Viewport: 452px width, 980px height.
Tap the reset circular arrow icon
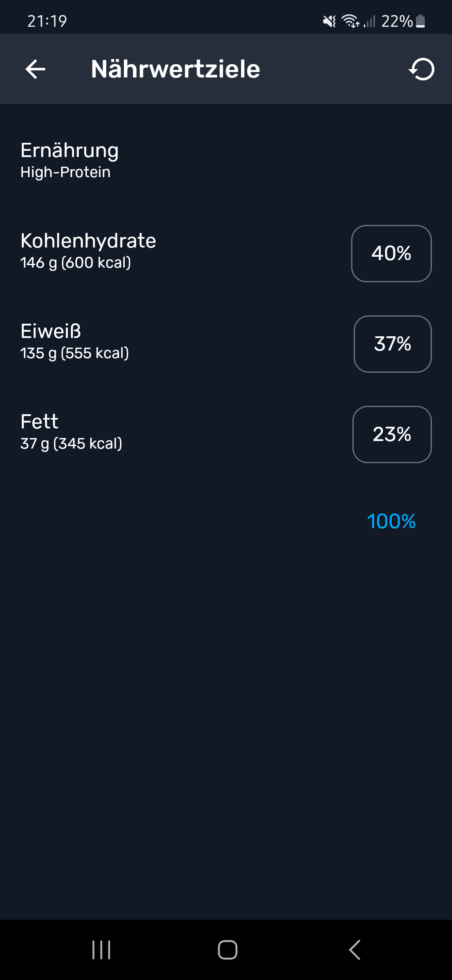pyautogui.click(x=421, y=69)
